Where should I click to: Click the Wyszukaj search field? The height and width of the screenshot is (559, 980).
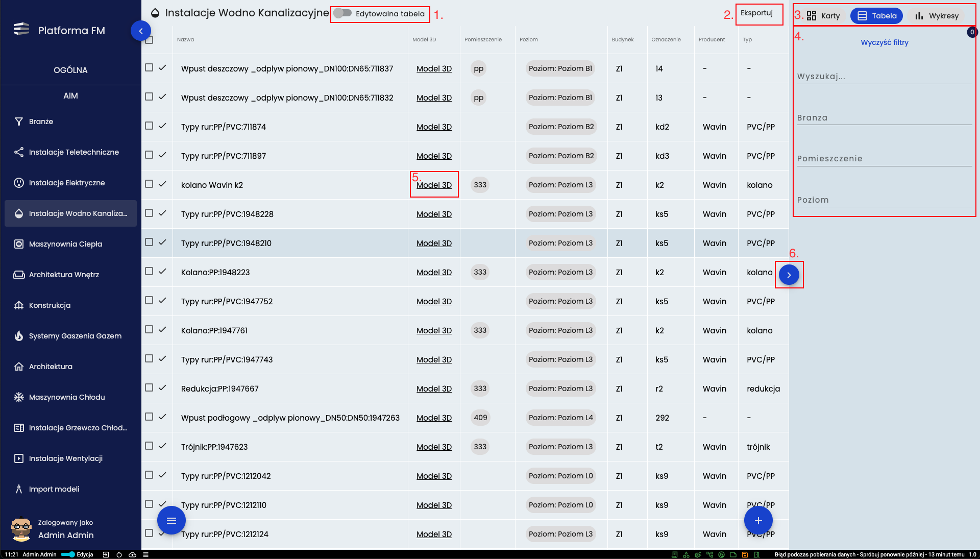point(885,77)
